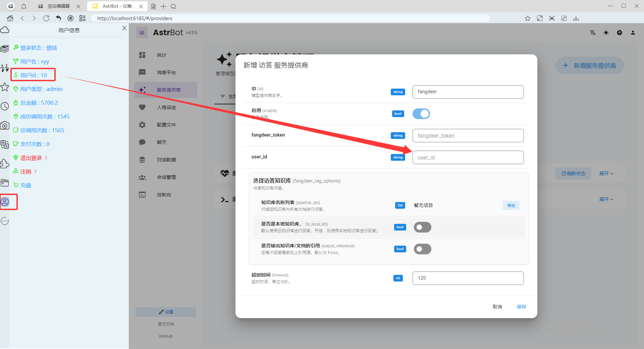This screenshot has height=349, width=644.
Task: Open the 会话管理 session management page
Action: tap(167, 177)
